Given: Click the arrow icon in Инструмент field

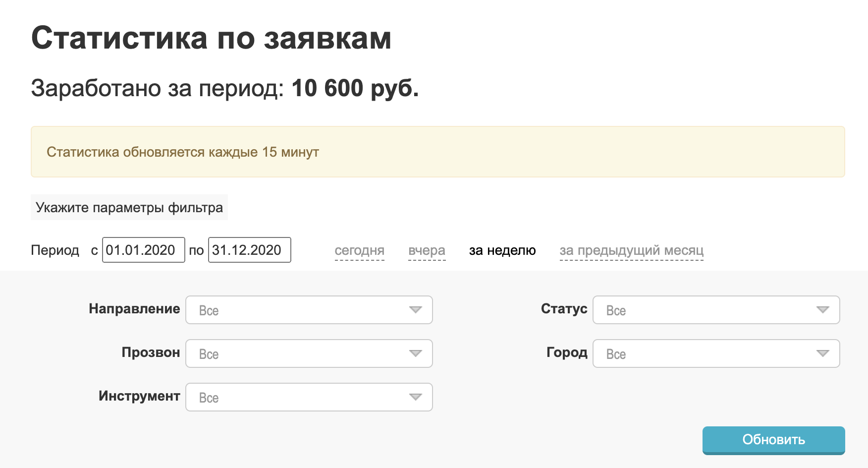Looking at the screenshot, I should [416, 397].
